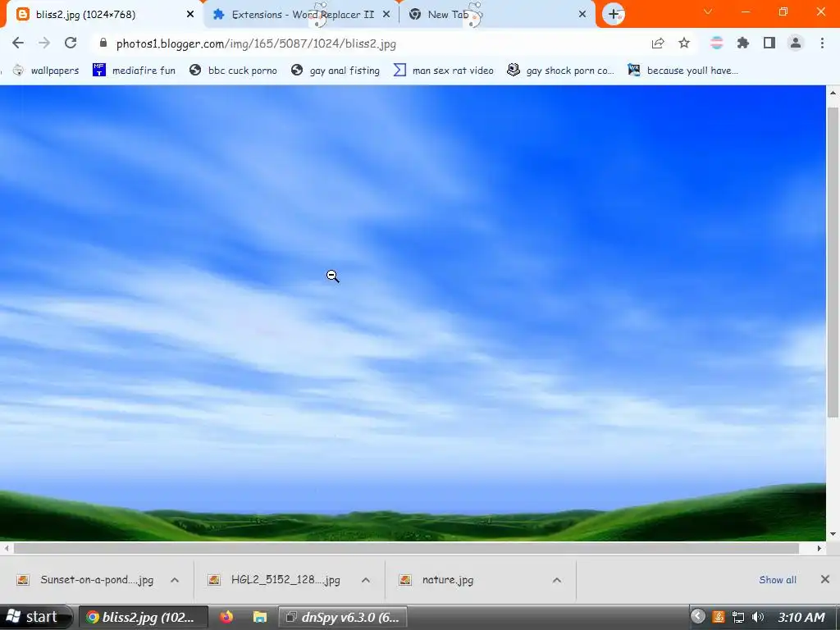Open a new tab with the plus button
Image resolution: width=840 pixels, height=630 pixels.
point(614,15)
